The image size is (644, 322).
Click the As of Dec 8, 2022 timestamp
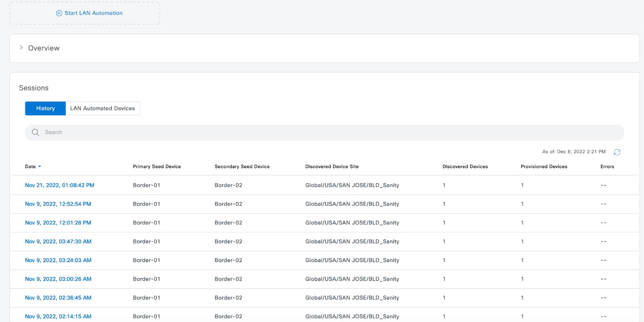574,152
